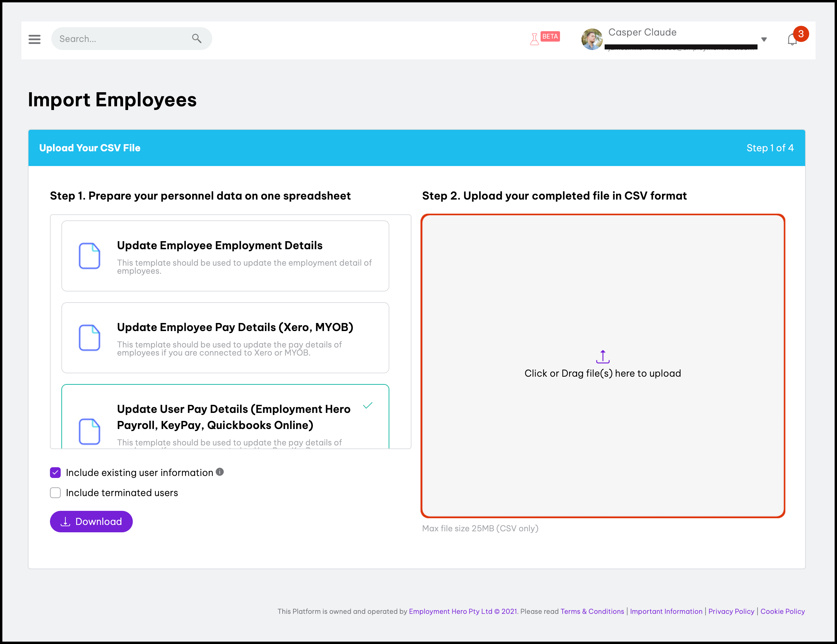This screenshot has width=837, height=644.
Task: Enable Include terminated users checkbox
Action: coord(56,493)
